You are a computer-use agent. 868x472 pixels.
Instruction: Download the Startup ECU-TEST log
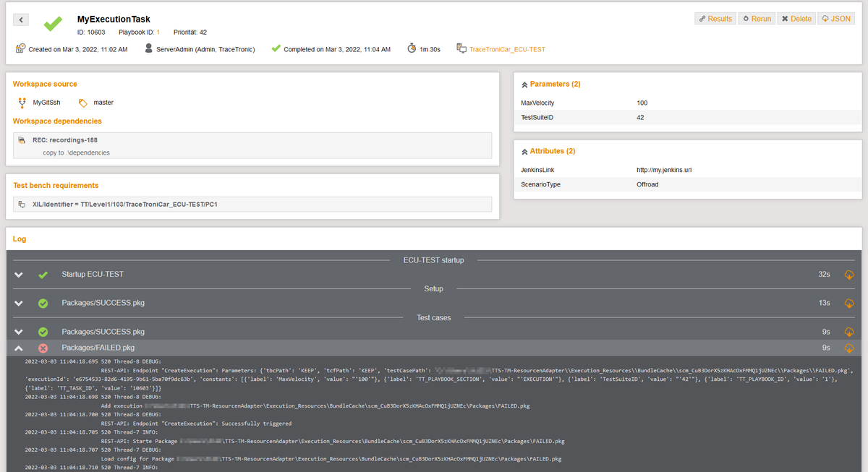(x=849, y=275)
